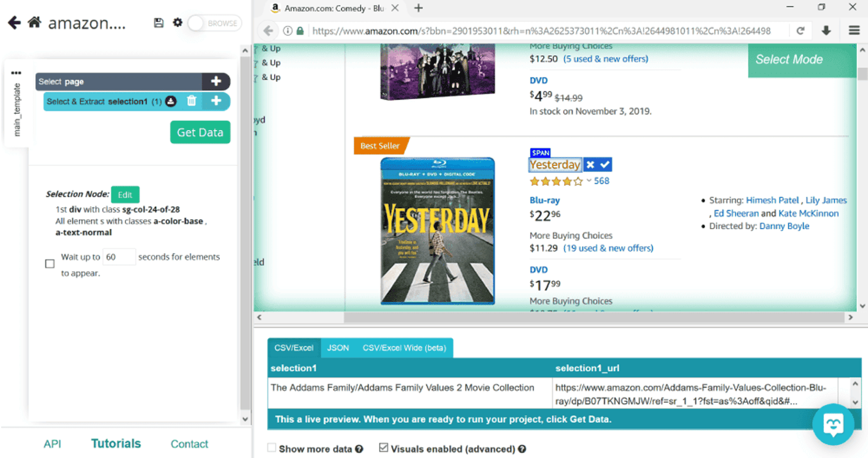This screenshot has height=458, width=868.
Task: Add a command with plus on selection1
Action: tap(216, 101)
